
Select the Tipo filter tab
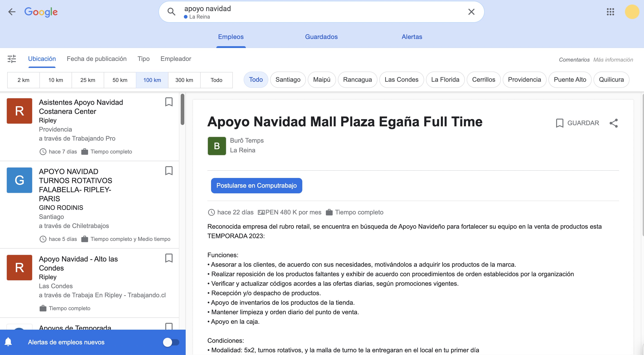pyautogui.click(x=144, y=59)
